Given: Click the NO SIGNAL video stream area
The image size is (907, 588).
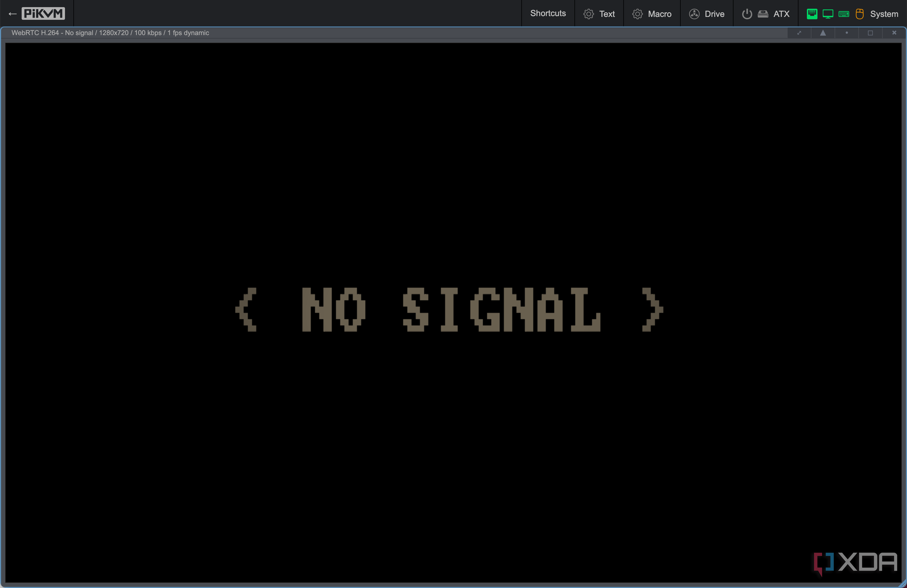Looking at the screenshot, I should pyautogui.click(x=454, y=312).
